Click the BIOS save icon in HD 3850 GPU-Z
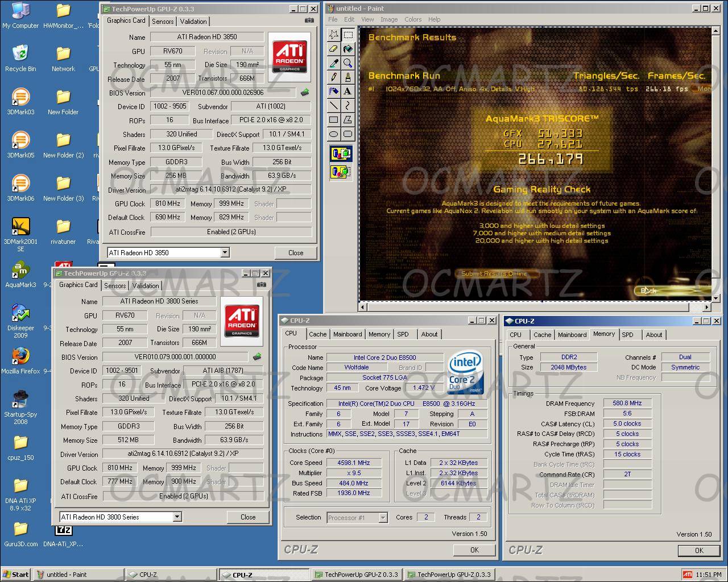This screenshot has height=582, width=728. [305, 93]
